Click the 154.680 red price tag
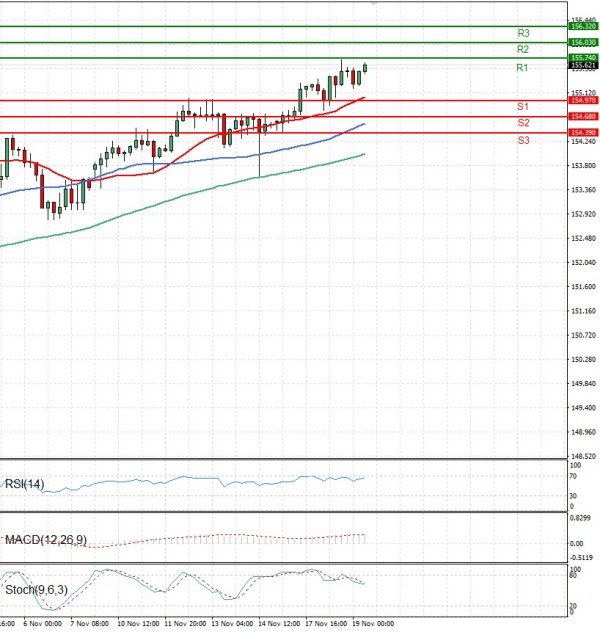This screenshot has width=600, height=632. 582,117
